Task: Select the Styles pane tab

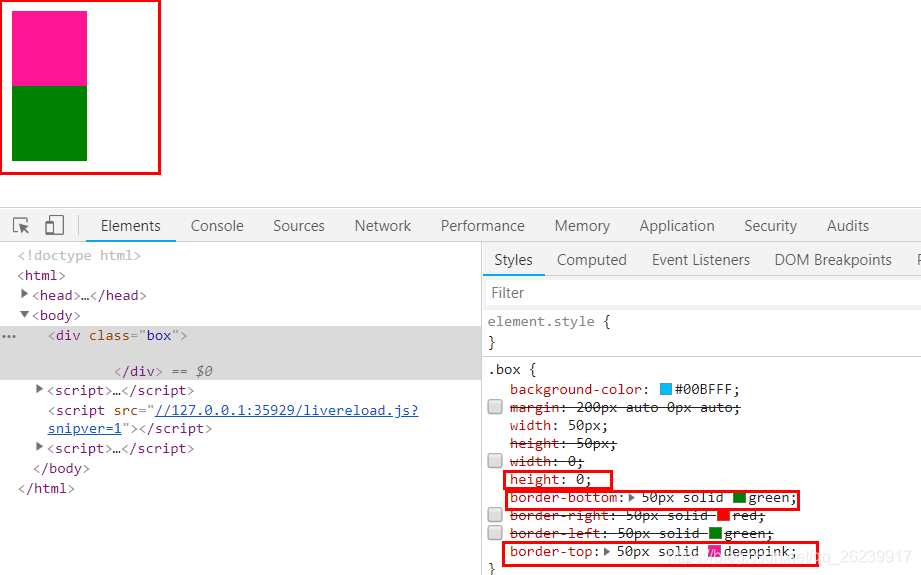Action: click(513, 260)
